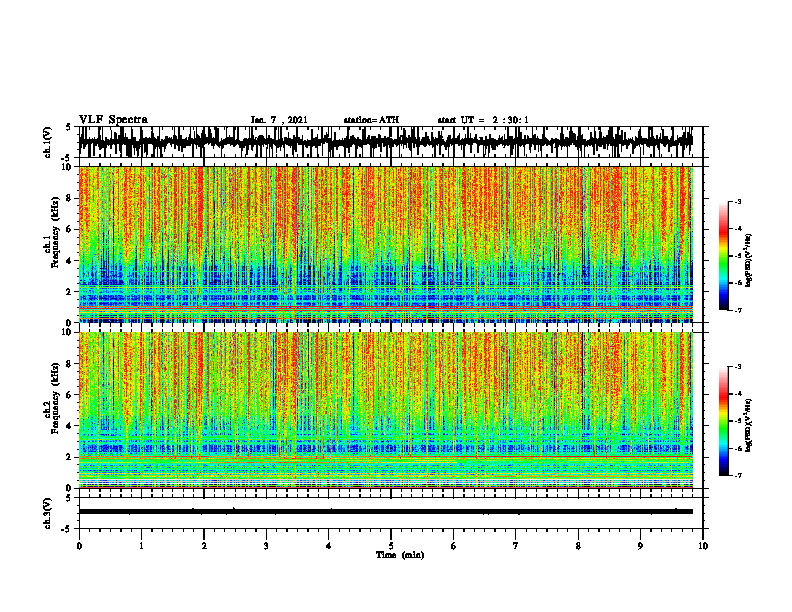Click time axis tick label "1"
The height and width of the screenshot is (612, 792).
tap(141, 546)
